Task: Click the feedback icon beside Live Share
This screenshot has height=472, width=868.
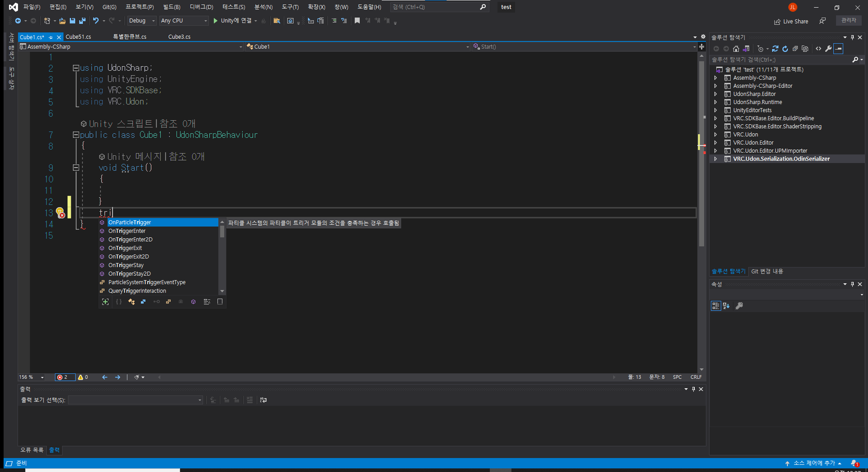Action: click(823, 21)
